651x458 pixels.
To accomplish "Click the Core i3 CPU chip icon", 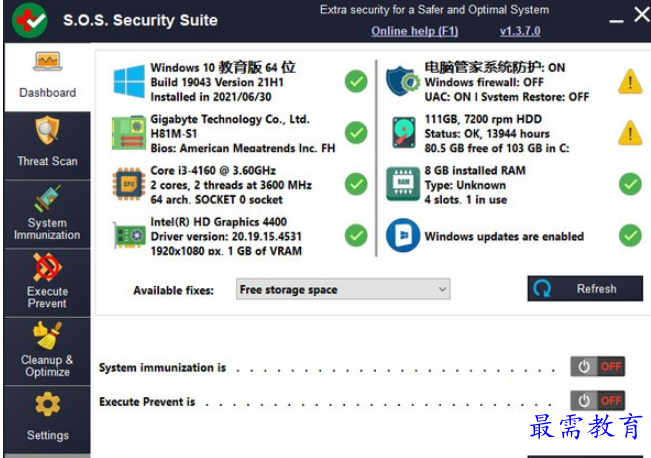I will [129, 184].
